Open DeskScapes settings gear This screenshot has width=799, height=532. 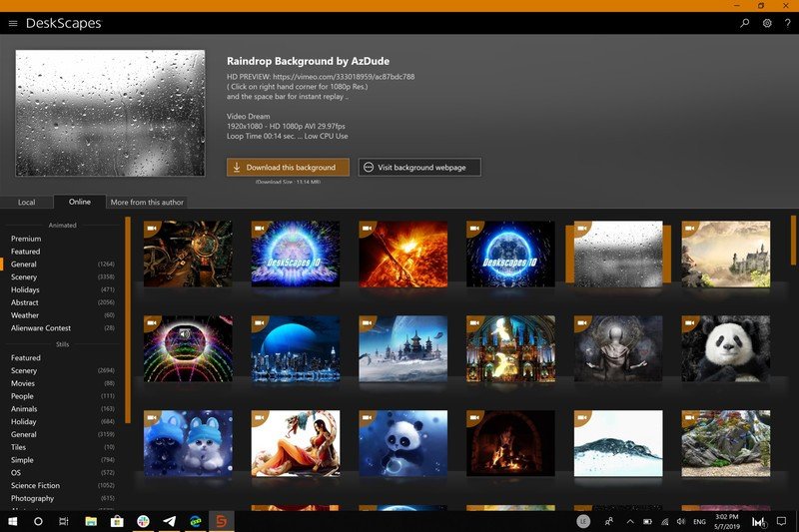pos(767,23)
